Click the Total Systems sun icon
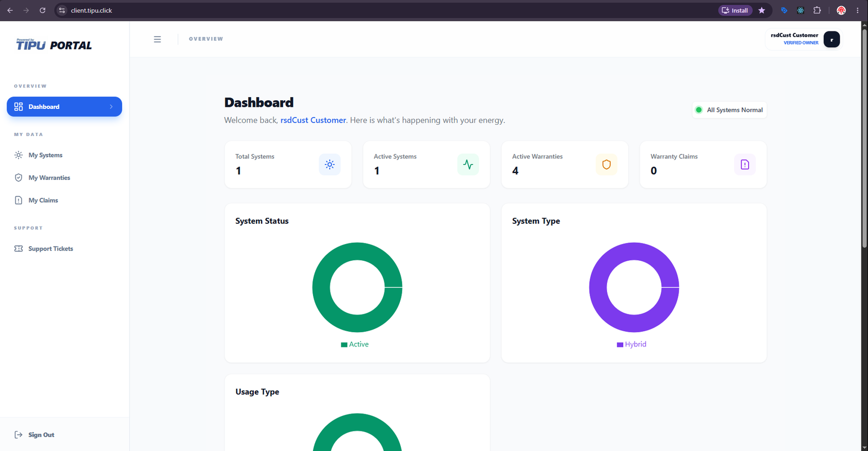This screenshot has width=868, height=451. 330,165
